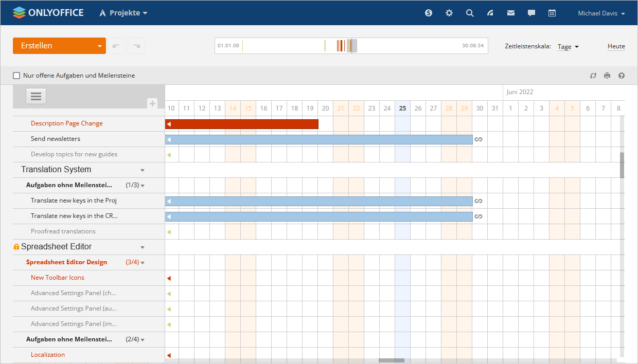The width and height of the screenshot is (638, 364).
Task: Click the highlighted day 25 in header
Action: pos(402,108)
